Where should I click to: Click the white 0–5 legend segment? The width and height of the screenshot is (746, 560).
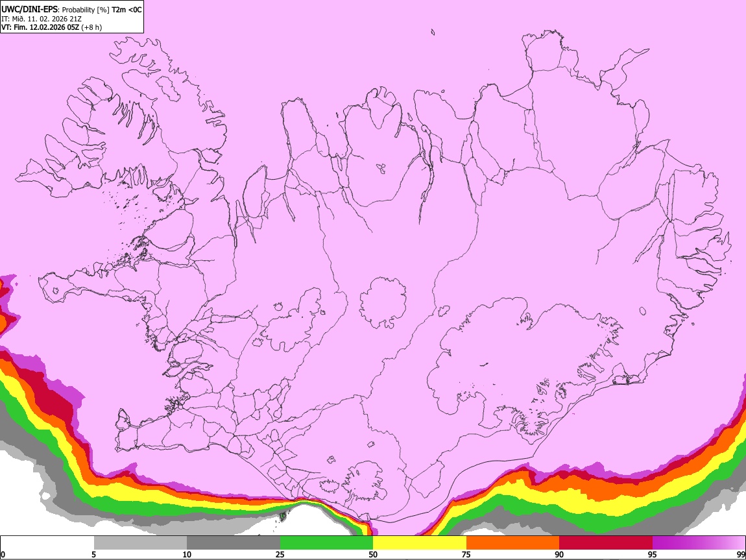47,543
